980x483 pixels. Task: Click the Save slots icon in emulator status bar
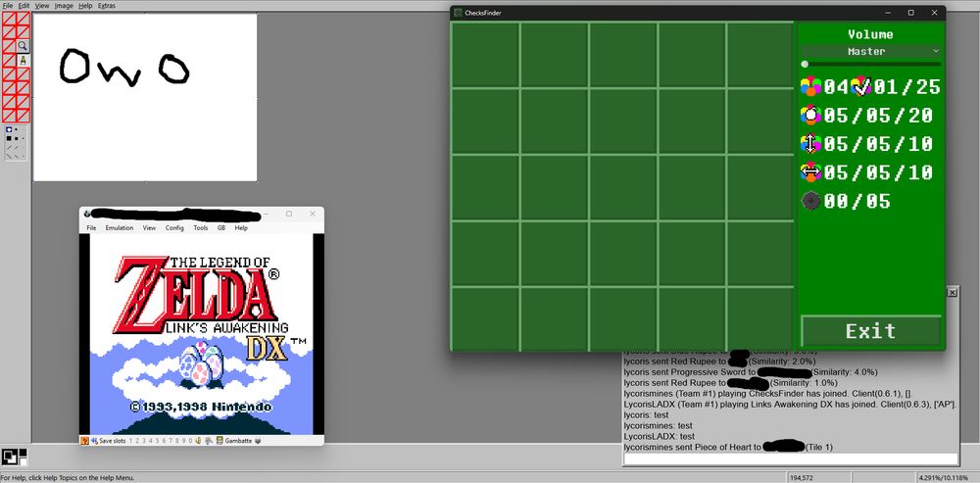coord(94,441)
